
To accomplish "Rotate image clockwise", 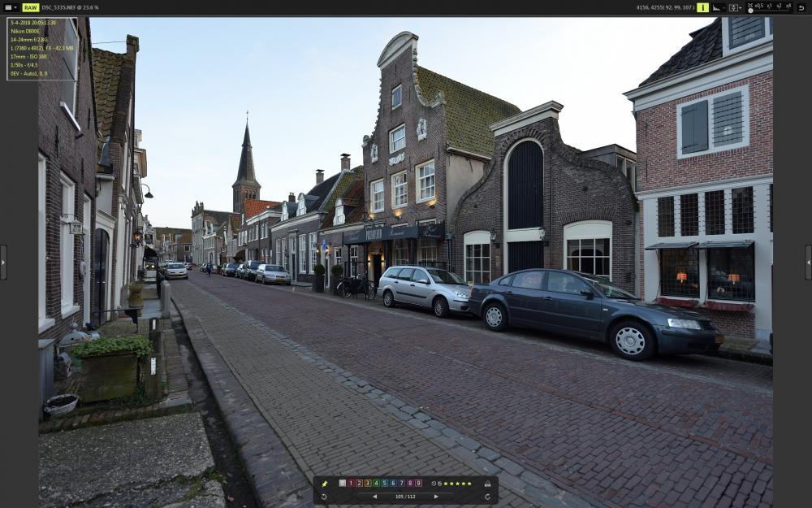I will coord(487,497).
